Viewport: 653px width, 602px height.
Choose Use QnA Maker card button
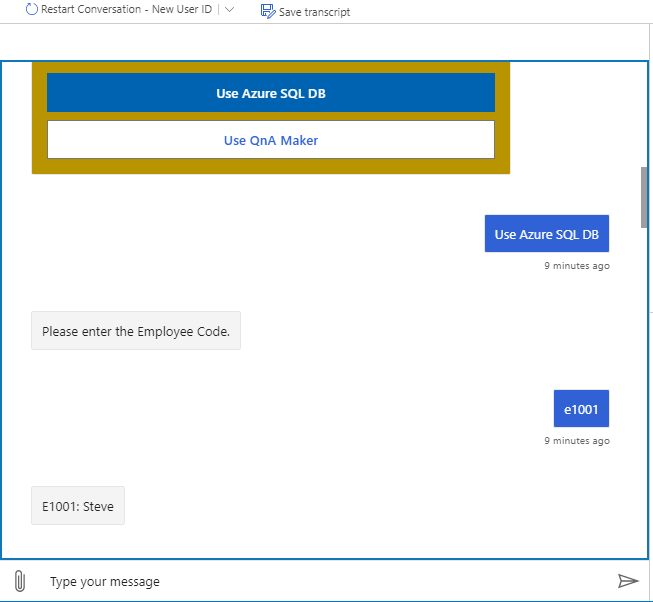[x=271, y=140]
